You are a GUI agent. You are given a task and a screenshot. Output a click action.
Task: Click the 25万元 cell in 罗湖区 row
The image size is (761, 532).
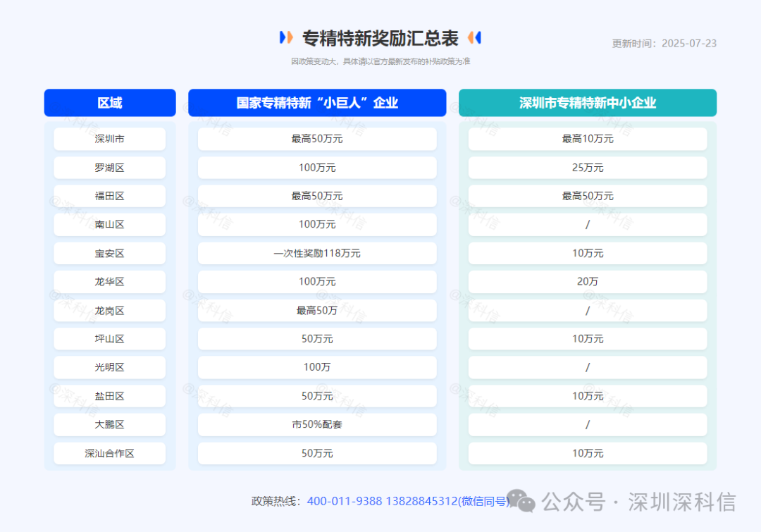click(x=588, y=168)
